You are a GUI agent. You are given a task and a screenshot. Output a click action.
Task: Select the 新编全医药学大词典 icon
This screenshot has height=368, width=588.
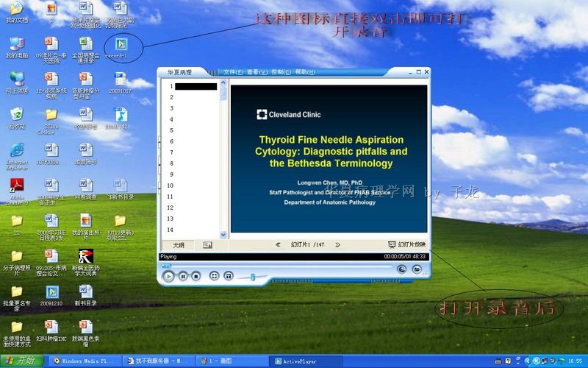point(86,263)
